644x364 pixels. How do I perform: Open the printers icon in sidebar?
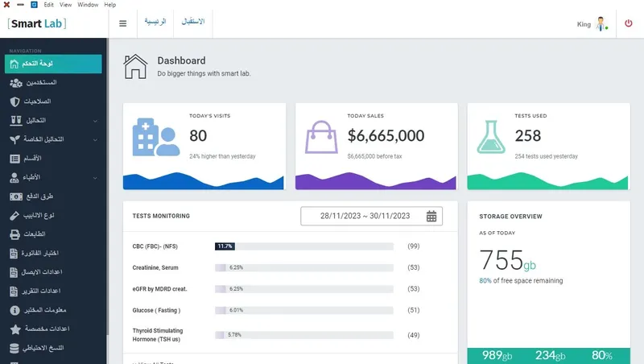(14, 234)
